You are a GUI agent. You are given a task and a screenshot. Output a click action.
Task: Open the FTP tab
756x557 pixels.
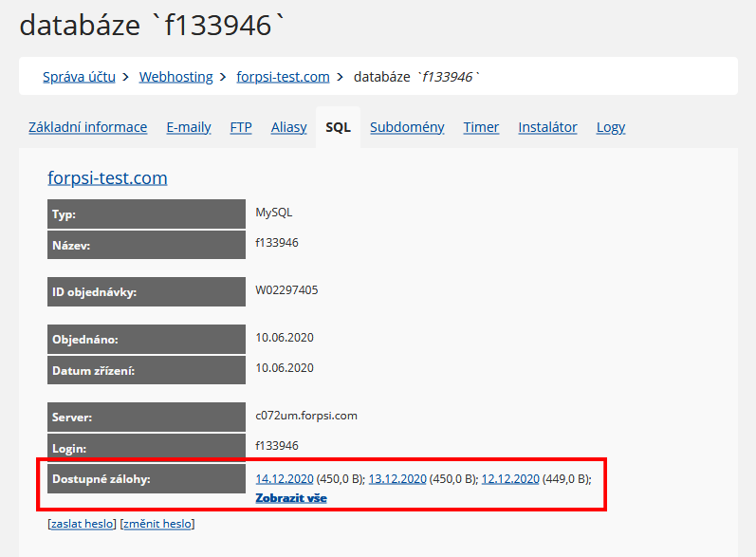click(241, 127)
